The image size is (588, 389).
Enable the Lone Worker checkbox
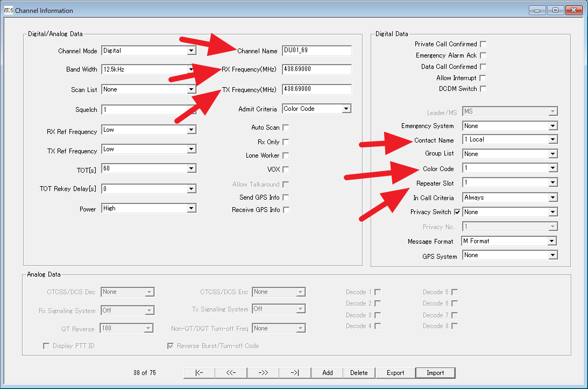click(x=286, y=155)
